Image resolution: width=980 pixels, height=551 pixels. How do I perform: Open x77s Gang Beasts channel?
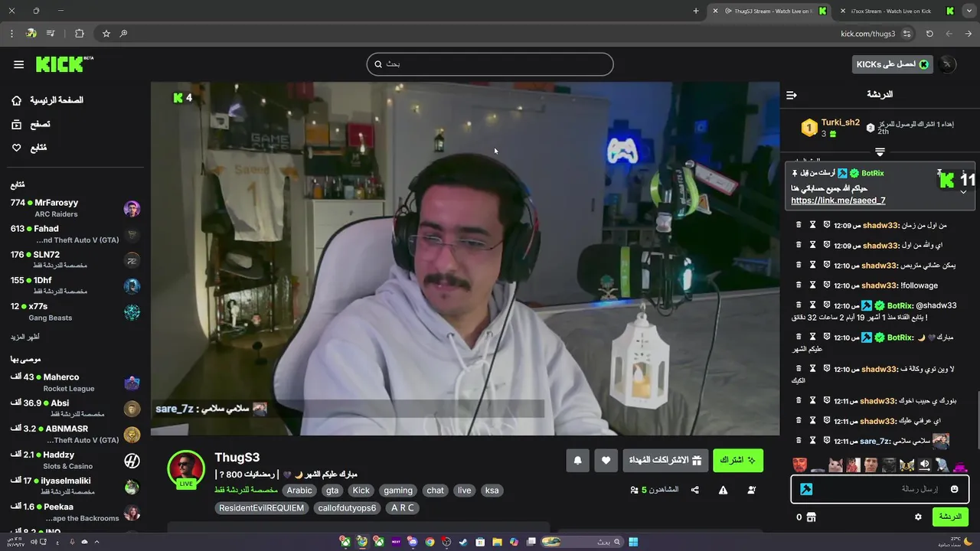pos(74,311)
